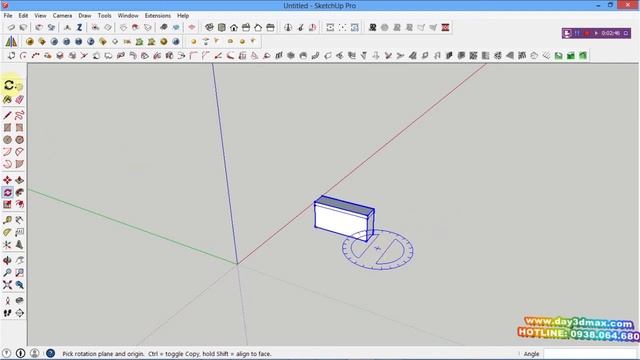Select the Paint Bucket tool

pos(7,100)
